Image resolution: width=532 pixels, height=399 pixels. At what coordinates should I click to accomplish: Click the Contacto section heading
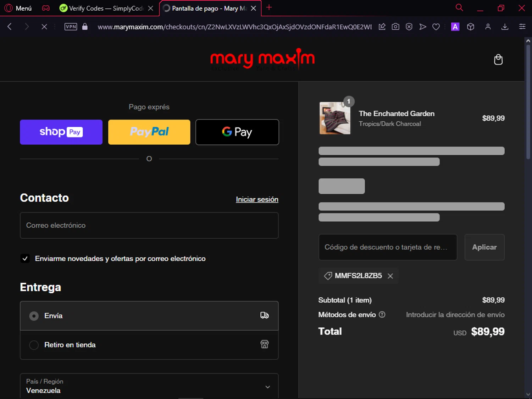tap(44, 198)
